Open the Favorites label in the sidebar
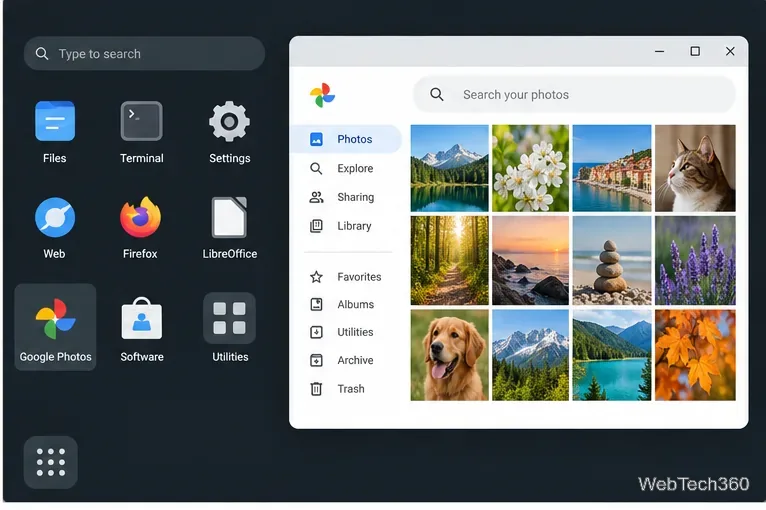This screenshot has height=510, width=766. pos(359,277)
